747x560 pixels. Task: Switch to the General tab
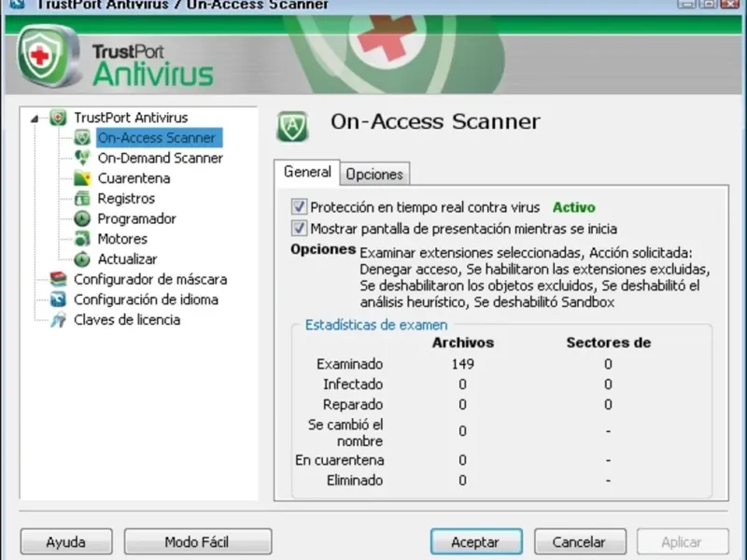307,172
